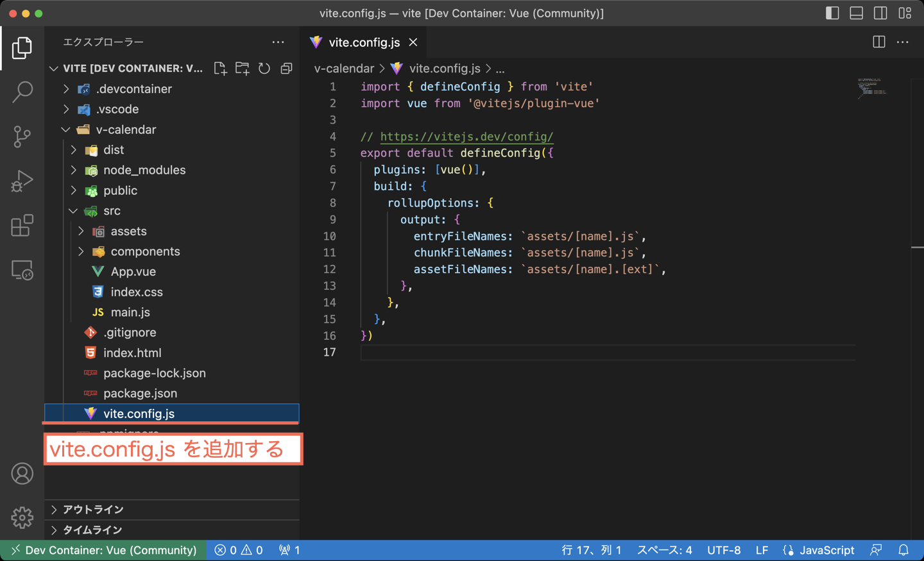924x561 pixels.
Task: Refresh the explorer file tree
Action: click(x=264, y=69)
